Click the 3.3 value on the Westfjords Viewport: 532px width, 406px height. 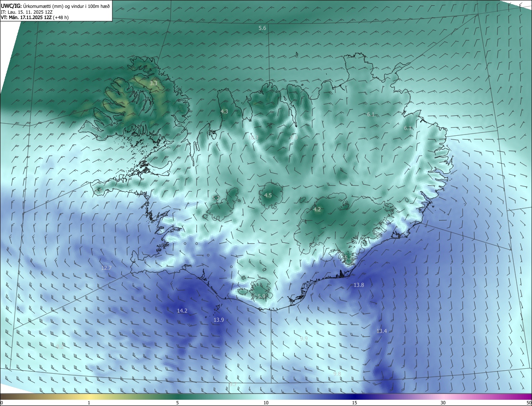[153, 83]
